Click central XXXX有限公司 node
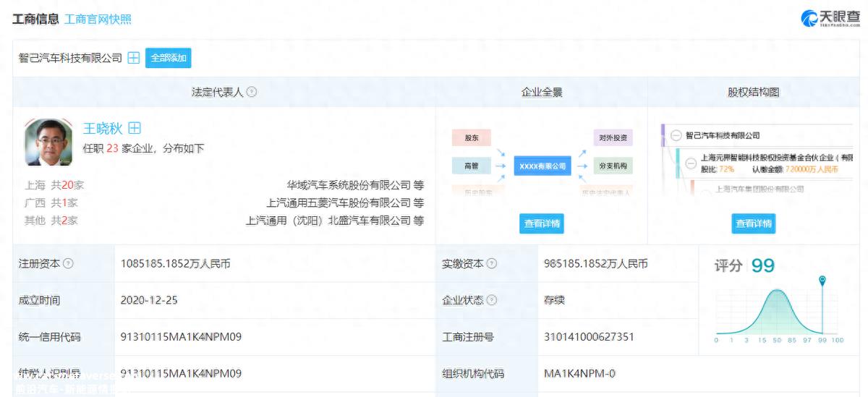 pos(542,166)
